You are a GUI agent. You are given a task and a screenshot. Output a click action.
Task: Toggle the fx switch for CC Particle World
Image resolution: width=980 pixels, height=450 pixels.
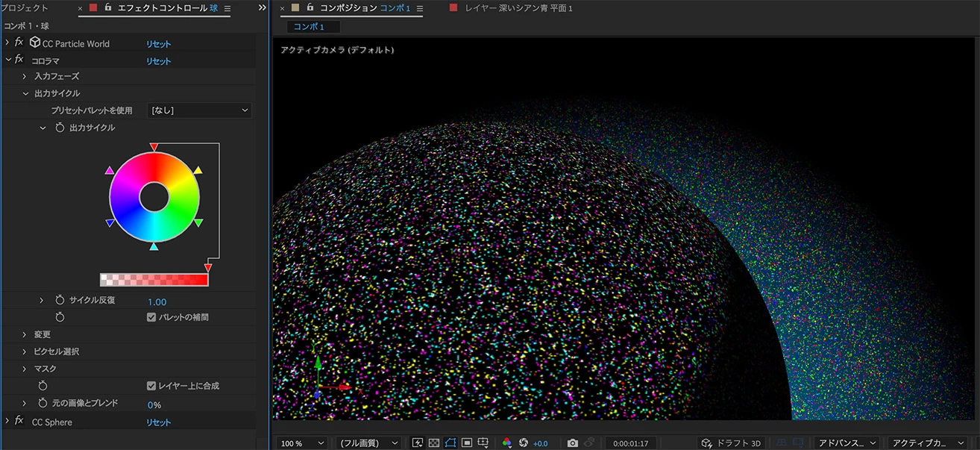pyautogui.click(x=19, y=43)
